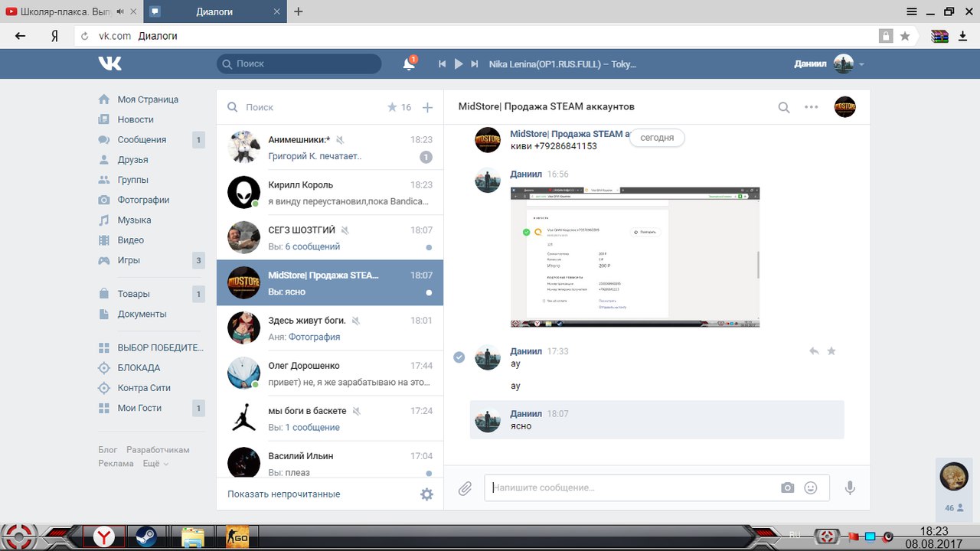The height and width of the screenshot is (551, 980).
Task: Open Кирилл Король conversation
Action: click(330, 193)
